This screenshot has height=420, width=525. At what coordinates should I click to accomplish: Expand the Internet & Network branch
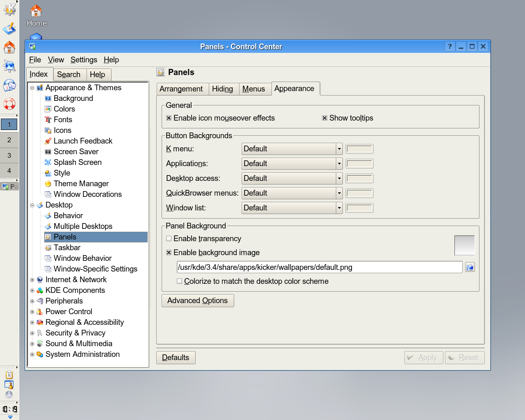[32, 280]
